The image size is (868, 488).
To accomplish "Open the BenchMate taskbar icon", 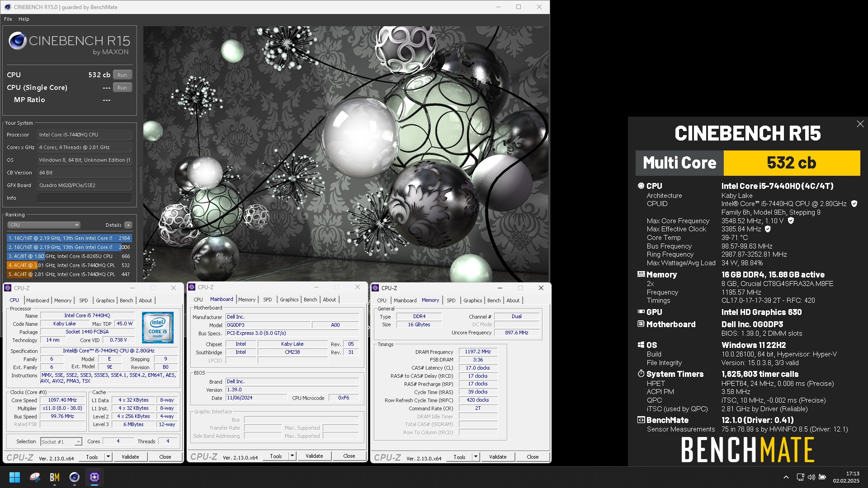I will coord(55,477).
